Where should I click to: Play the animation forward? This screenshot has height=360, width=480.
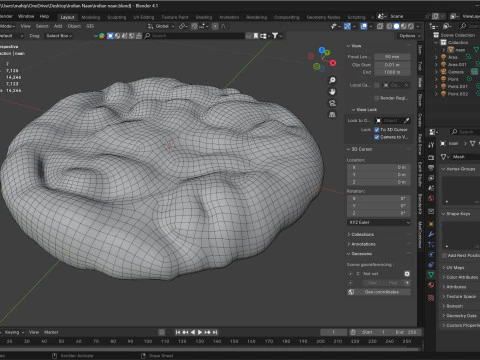(x=200, y=332)
